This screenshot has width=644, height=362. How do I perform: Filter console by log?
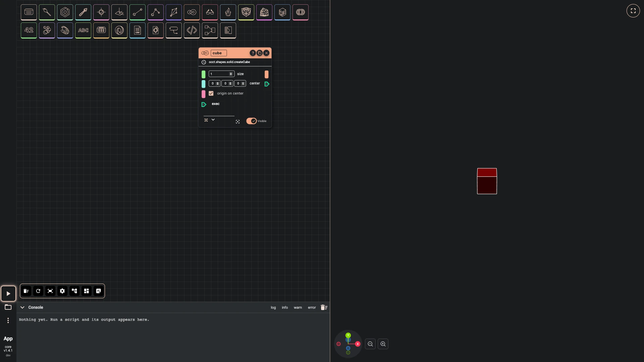273,307
